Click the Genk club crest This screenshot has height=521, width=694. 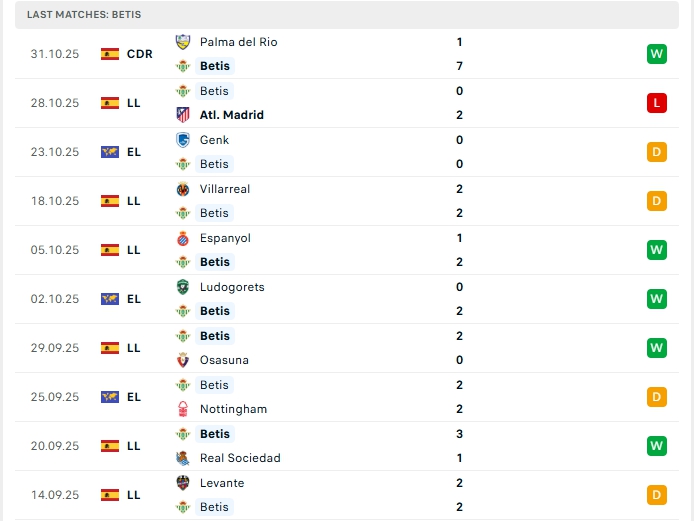(x=182, y=140)
